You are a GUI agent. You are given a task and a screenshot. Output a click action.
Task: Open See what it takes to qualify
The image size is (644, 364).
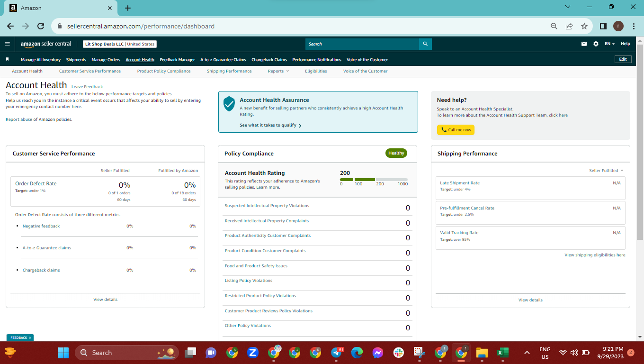coord(270,126)
